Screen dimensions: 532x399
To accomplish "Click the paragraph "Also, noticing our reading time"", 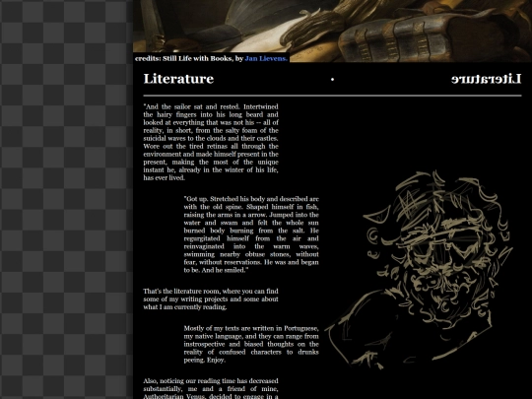I will point(211,388).
